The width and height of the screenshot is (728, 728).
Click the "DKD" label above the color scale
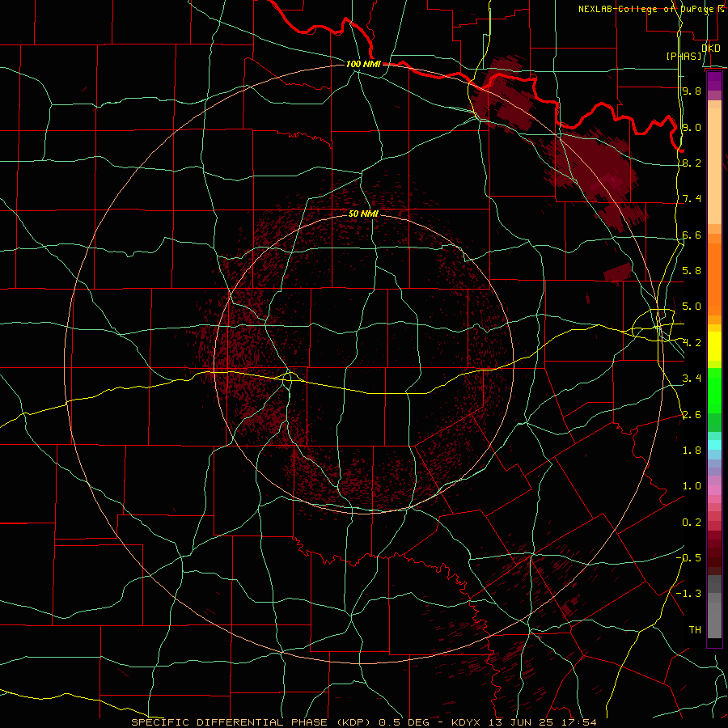pos(711,48)
